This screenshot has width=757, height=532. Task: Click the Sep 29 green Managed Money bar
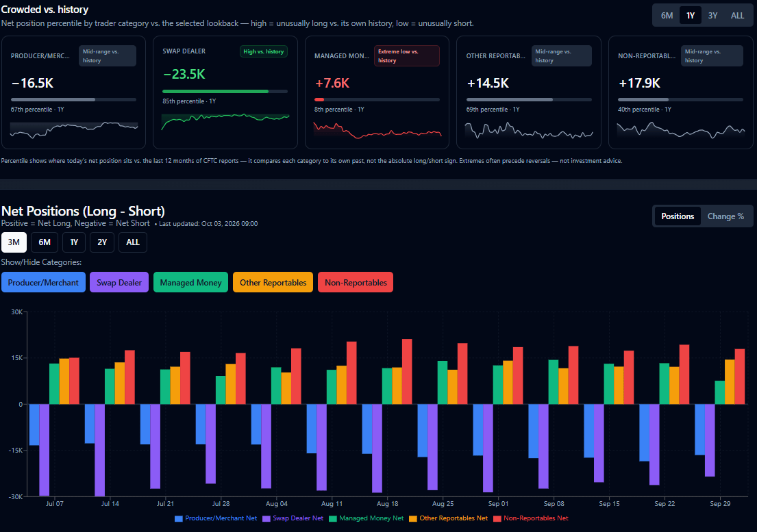pos(720,392)
